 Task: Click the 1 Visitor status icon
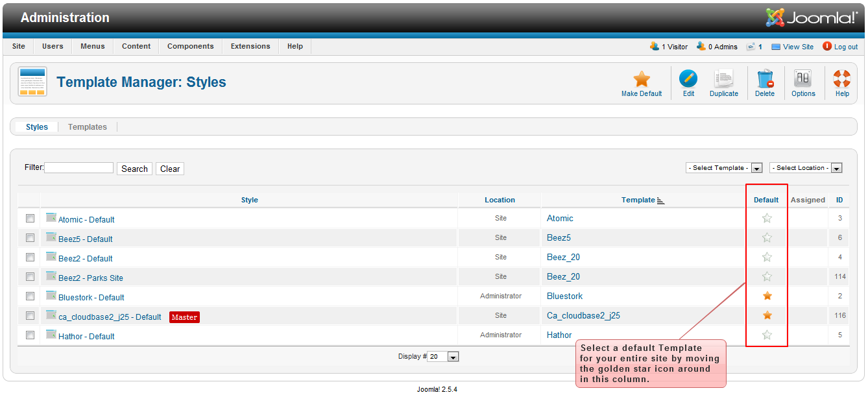[654, 46]
